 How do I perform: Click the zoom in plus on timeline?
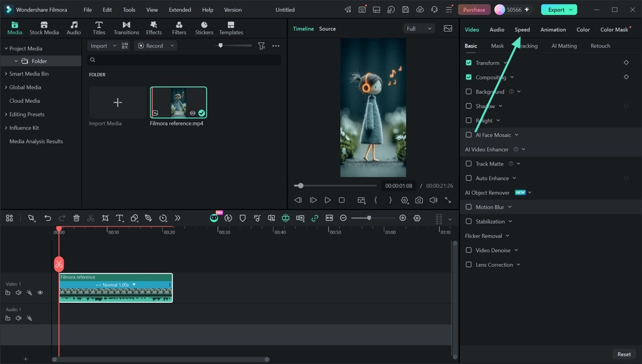coord(402,218)
